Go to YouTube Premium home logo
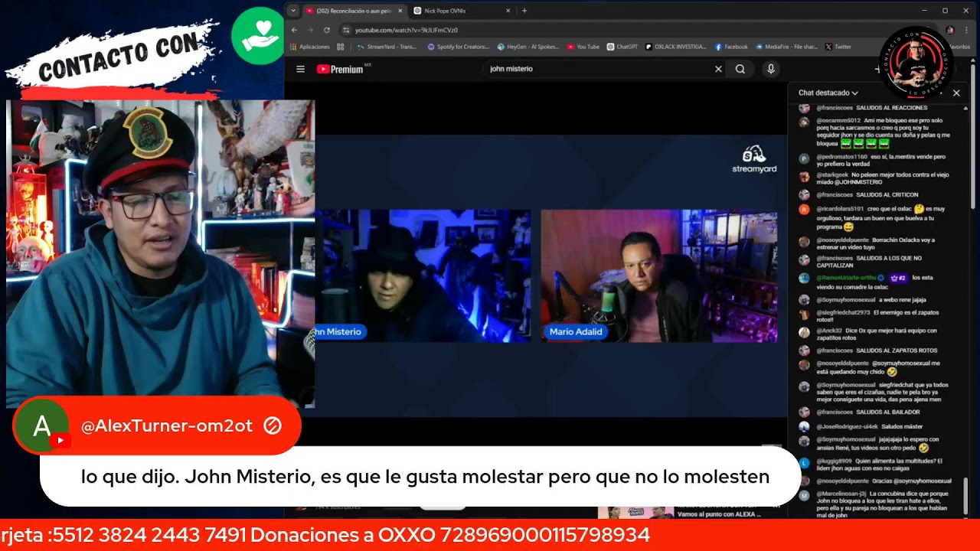This screenshot has height=551, width=980. point(339,69)
